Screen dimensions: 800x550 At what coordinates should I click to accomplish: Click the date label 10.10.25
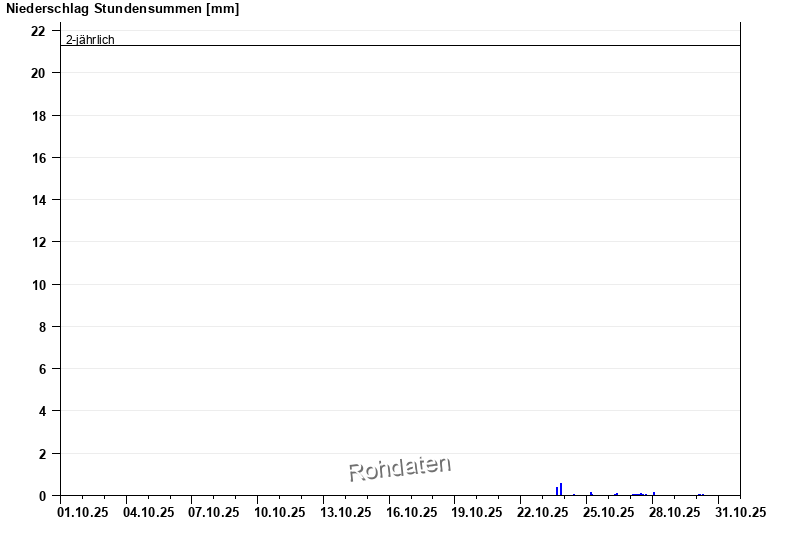(x=280, y=512)
